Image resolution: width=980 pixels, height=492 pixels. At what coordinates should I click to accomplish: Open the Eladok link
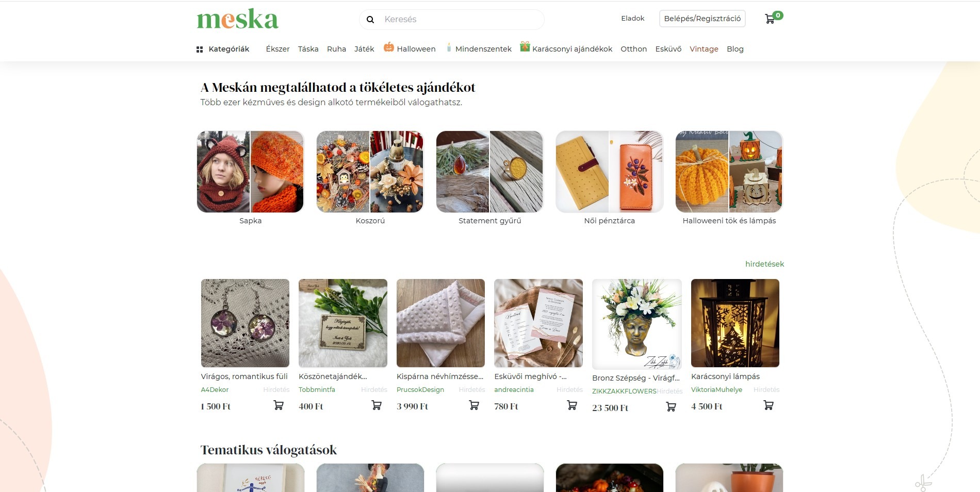pos(633,19)
